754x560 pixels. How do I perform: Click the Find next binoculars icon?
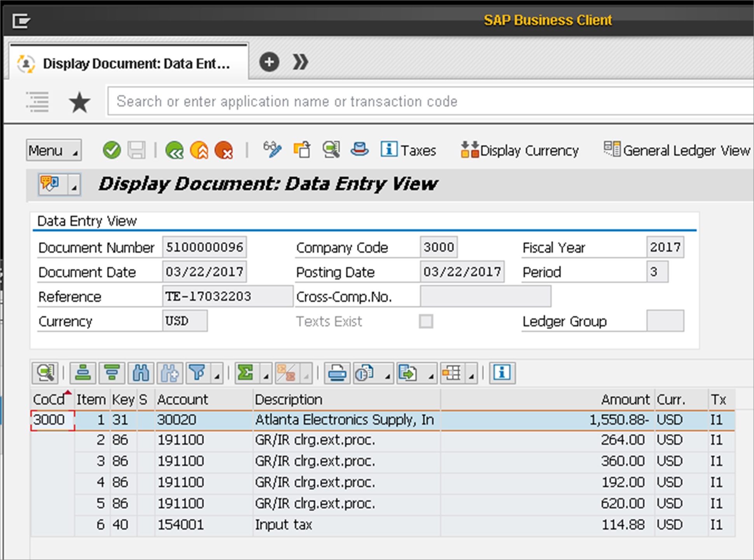pyautogui.click(x=170, y=373)
